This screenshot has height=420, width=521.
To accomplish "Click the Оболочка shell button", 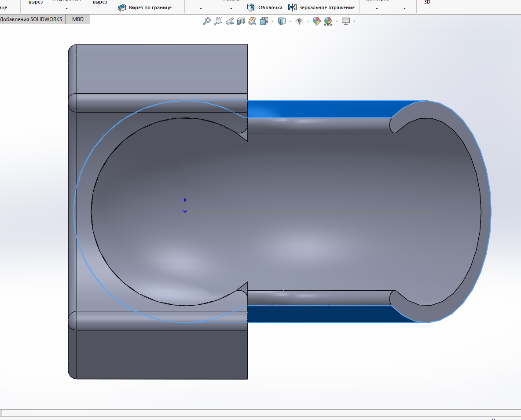I will click(x=264, y=7).
